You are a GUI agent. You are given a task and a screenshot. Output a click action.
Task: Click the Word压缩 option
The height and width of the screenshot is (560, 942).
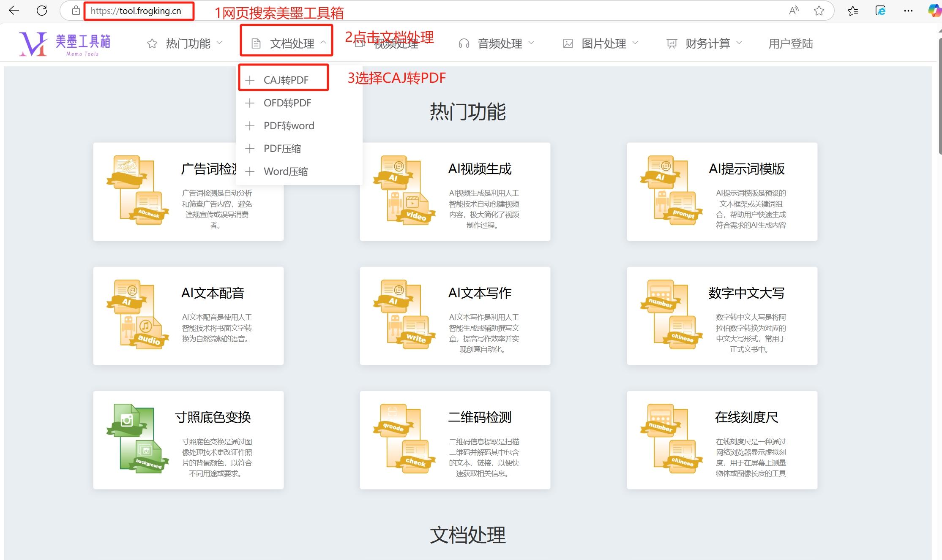coord(285,171)
